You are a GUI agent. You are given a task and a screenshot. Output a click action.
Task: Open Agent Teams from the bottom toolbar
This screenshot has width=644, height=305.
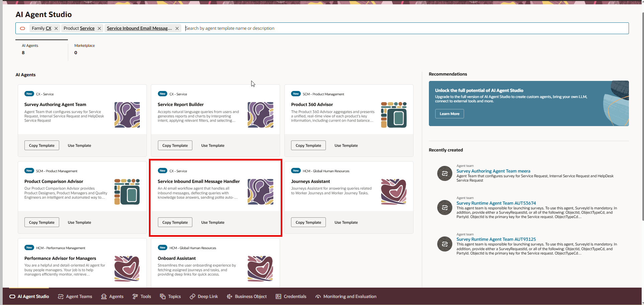click(75, 296)
